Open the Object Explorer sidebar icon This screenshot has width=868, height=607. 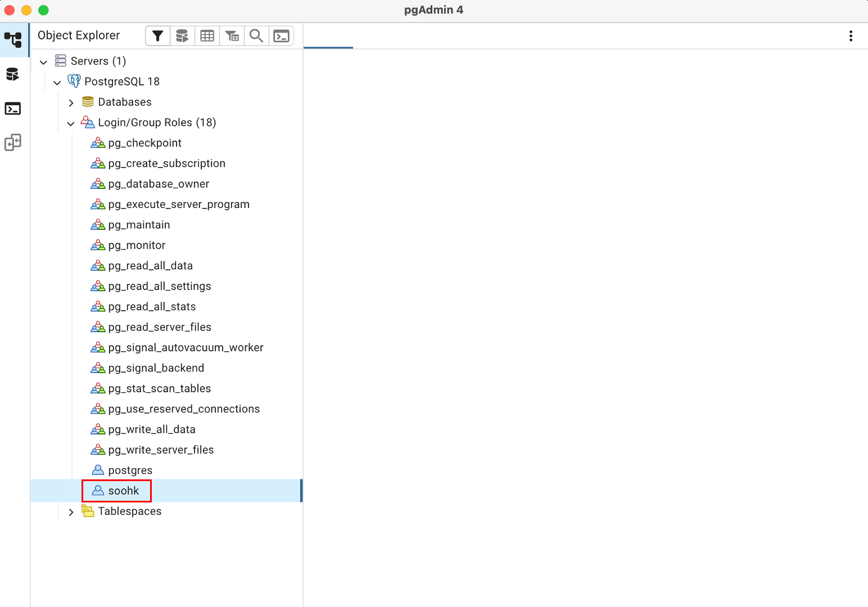pos(13,40)
